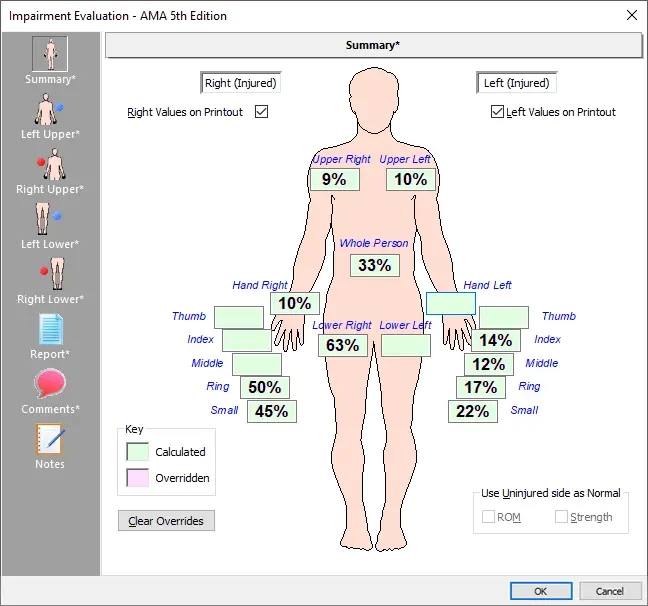The width and height of the screenshot is (648, 606).
Task: Click the empty right Middle field
Action: pos(257,364)
